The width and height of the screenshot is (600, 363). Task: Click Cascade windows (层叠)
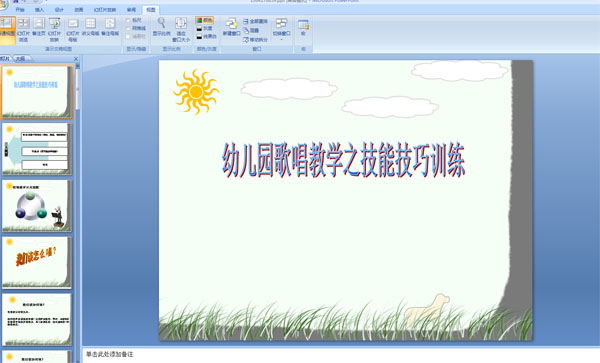pyautogui.click(x=251, y=30)
